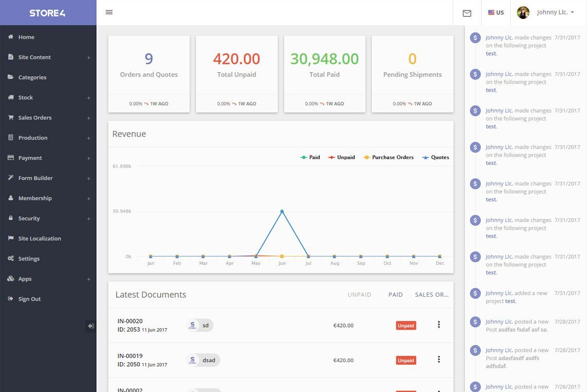This screenshot has width=587, height=392.
Task: Open the Johnny Llc. user dropdown
Action: tap(555, 12)
